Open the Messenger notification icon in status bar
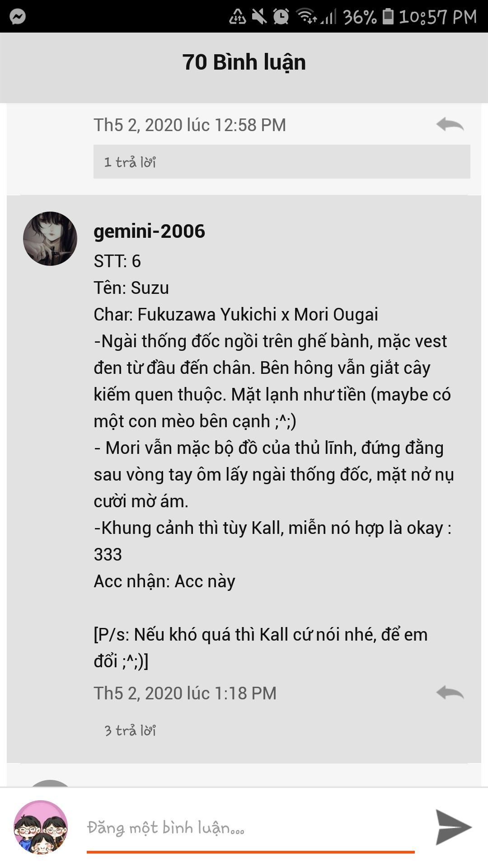The image size is (488, 868). [18, 17]
